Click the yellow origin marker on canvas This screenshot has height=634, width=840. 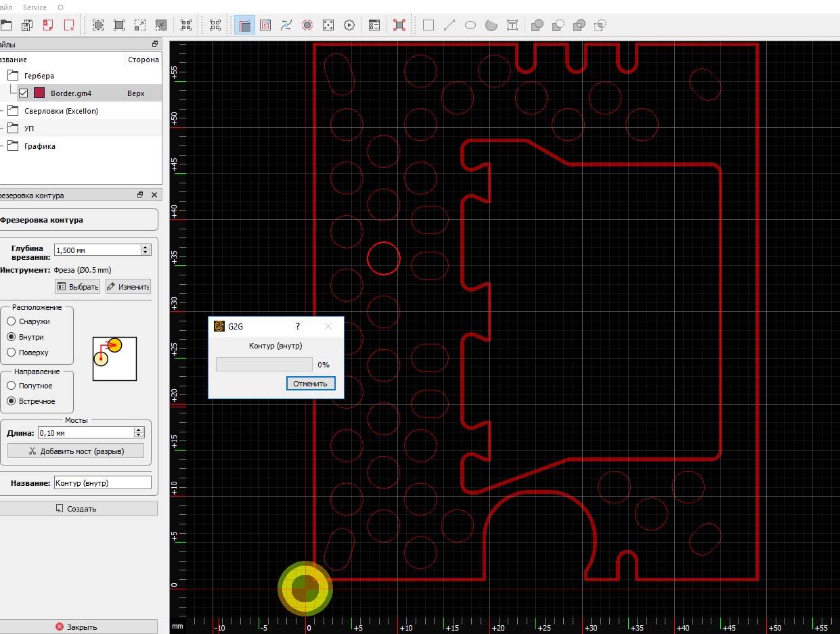pyautogui.click(x=305, y=588)
